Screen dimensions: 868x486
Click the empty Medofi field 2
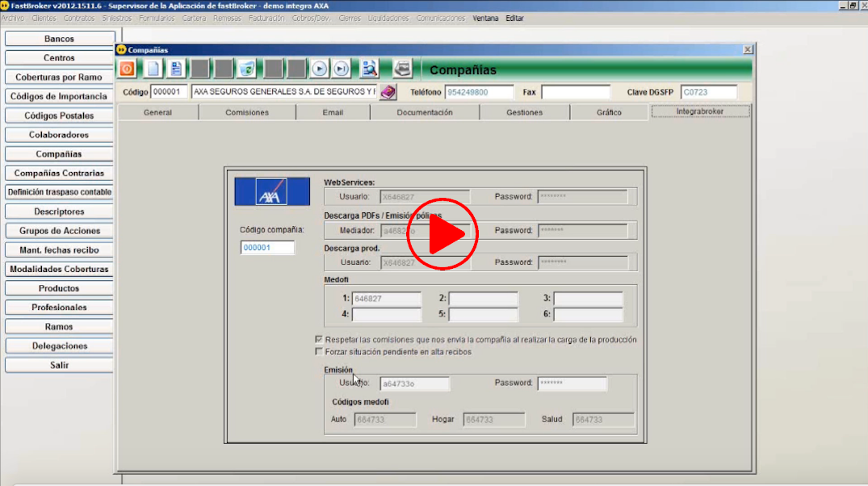484,299
